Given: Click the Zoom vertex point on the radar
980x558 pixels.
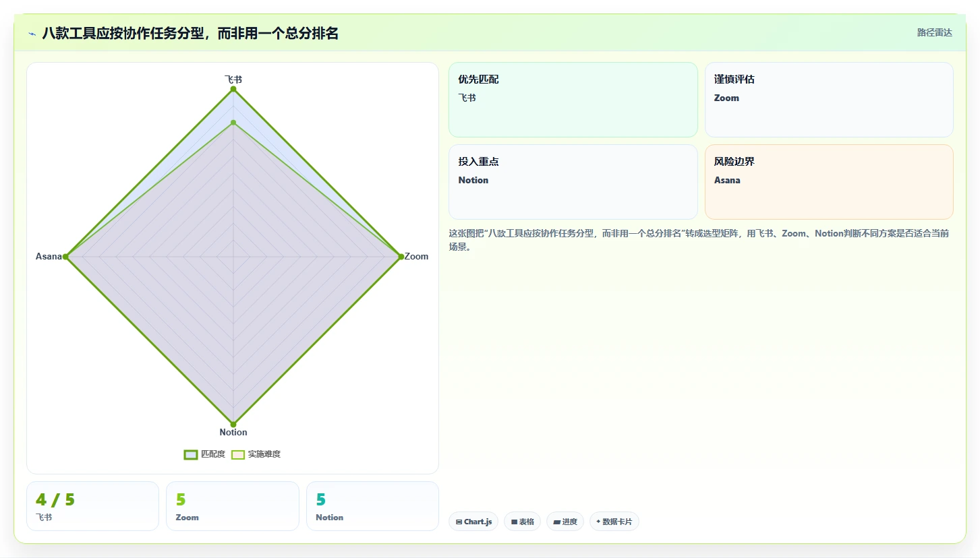Looking at the screenshot, I should pos(401,257).
